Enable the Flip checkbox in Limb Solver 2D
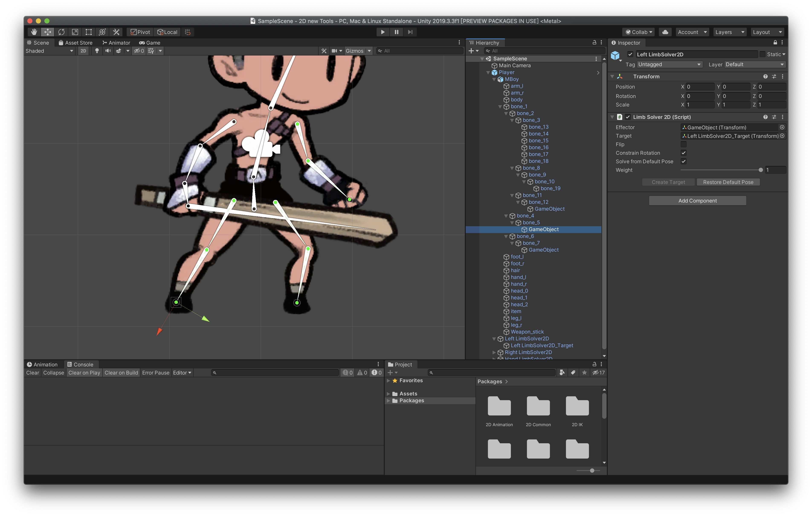Image resolution: width=812 pixels, height=516 pixels. [x=684, y=144]
